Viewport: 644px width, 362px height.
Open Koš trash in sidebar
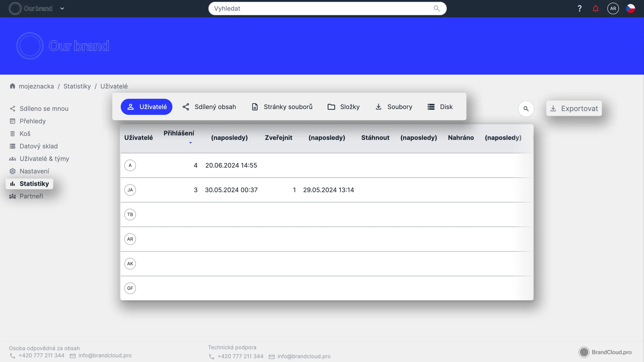25,134
